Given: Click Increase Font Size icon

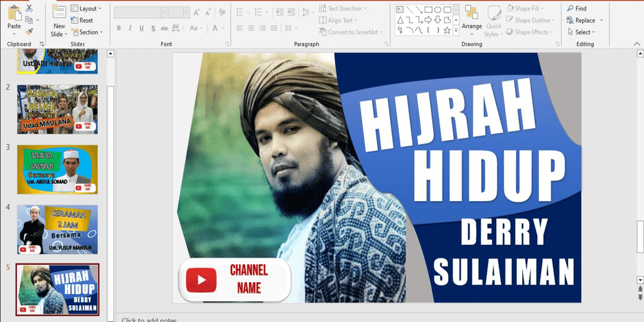Looking at the screenshot, I should (197, 12).
